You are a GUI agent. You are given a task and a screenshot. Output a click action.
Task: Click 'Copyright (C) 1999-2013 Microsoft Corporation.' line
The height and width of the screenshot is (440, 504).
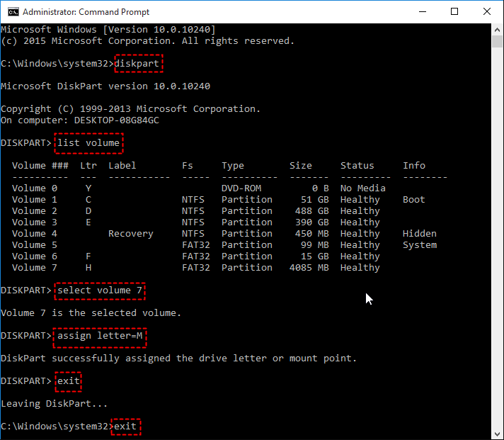pyautogui.click(x=130, y=109)
